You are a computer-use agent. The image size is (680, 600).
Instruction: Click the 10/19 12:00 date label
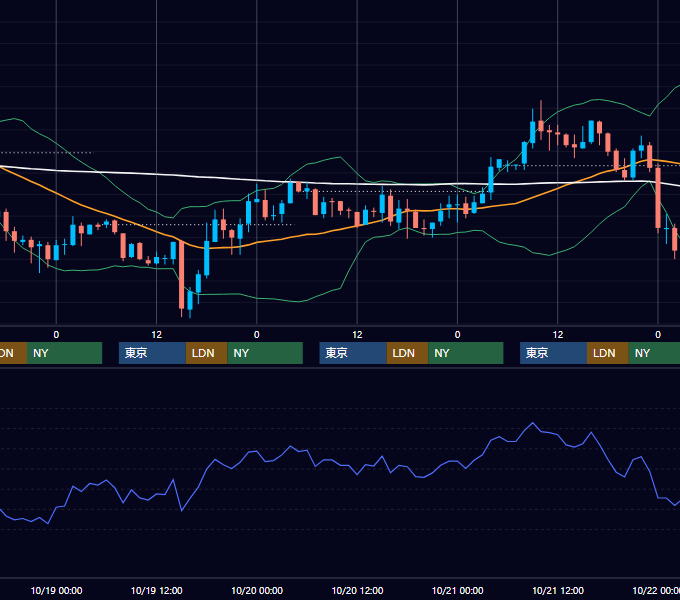[x=157, y=590]
